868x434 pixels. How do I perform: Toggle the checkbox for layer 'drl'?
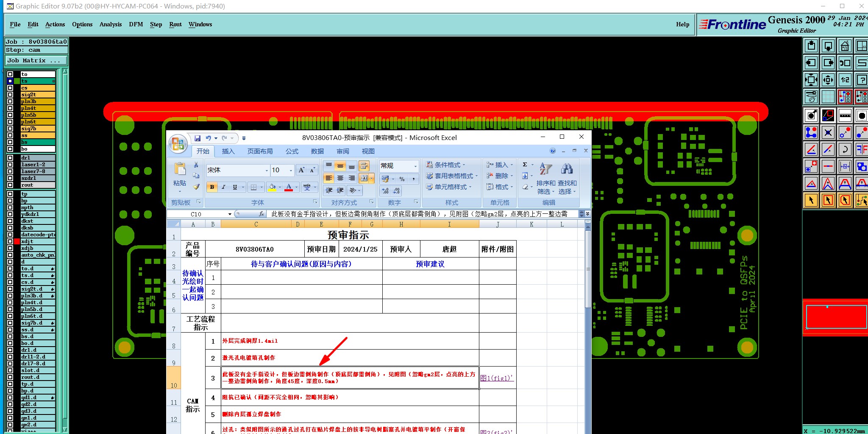tap(10, 158)
